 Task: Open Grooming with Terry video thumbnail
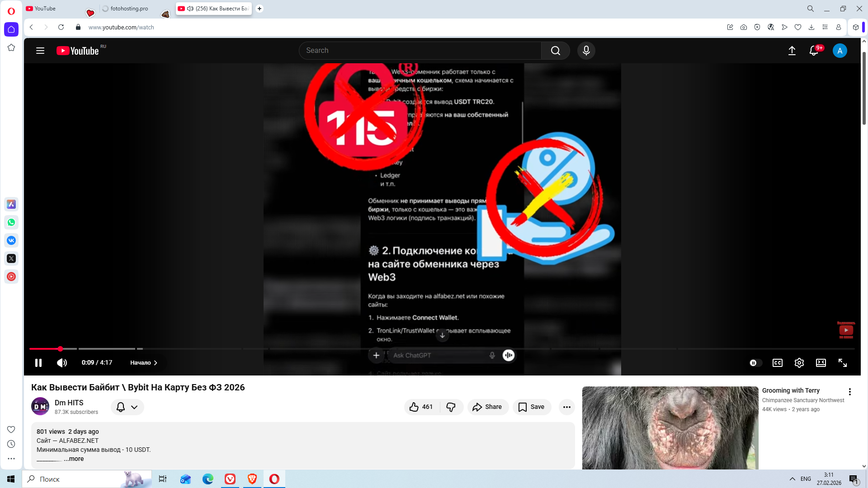pyautogui.click(x=670, y=427)
